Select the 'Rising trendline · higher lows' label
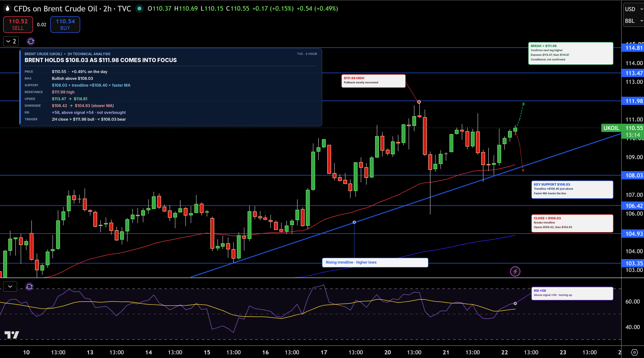 (x=375, y=262)
